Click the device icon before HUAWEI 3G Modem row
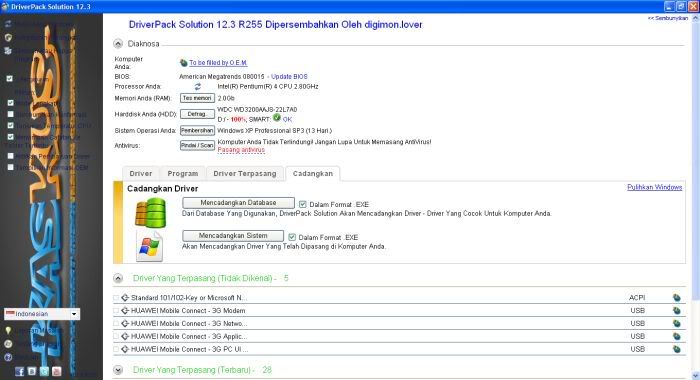700x380 pixels. 125,311
